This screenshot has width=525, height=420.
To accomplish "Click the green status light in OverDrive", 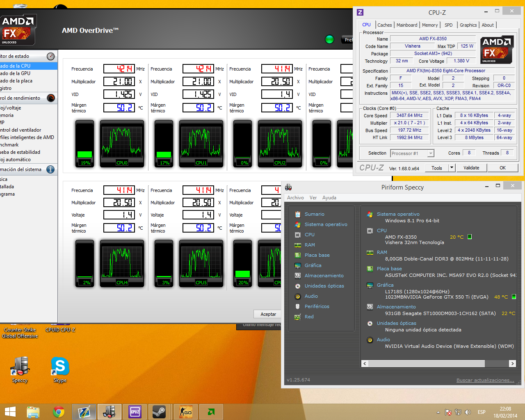I will pyautogui.click(x=329, y=39).
